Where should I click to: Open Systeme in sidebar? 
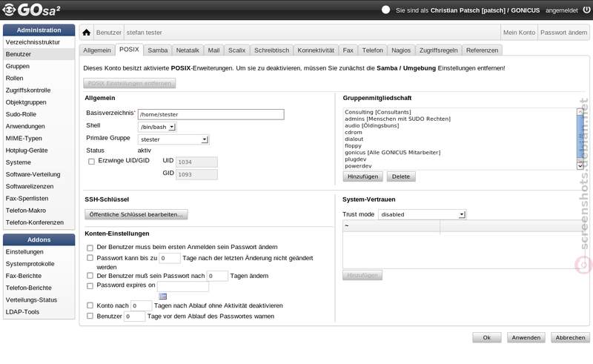click(x=39, y=162)
